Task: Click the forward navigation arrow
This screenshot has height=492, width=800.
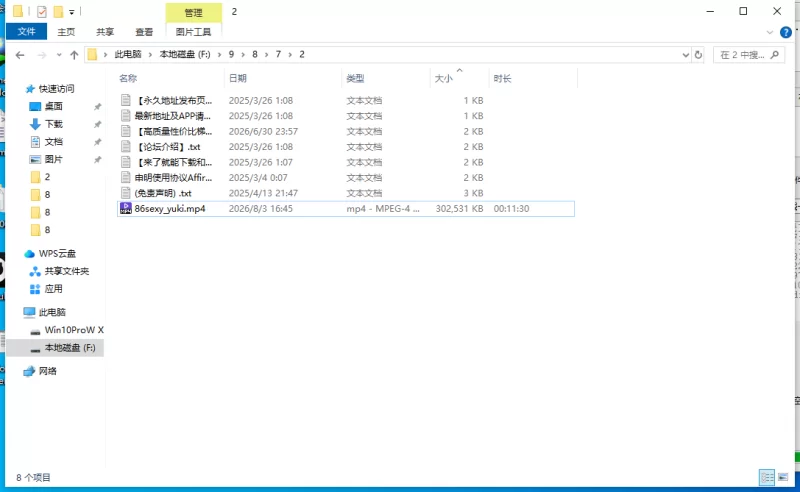Action: point(41,55)
